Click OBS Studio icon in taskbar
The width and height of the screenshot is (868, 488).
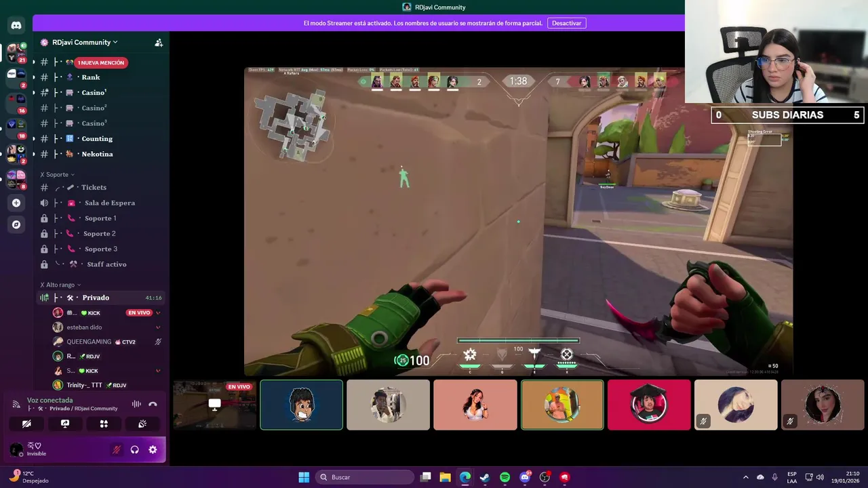545,477
